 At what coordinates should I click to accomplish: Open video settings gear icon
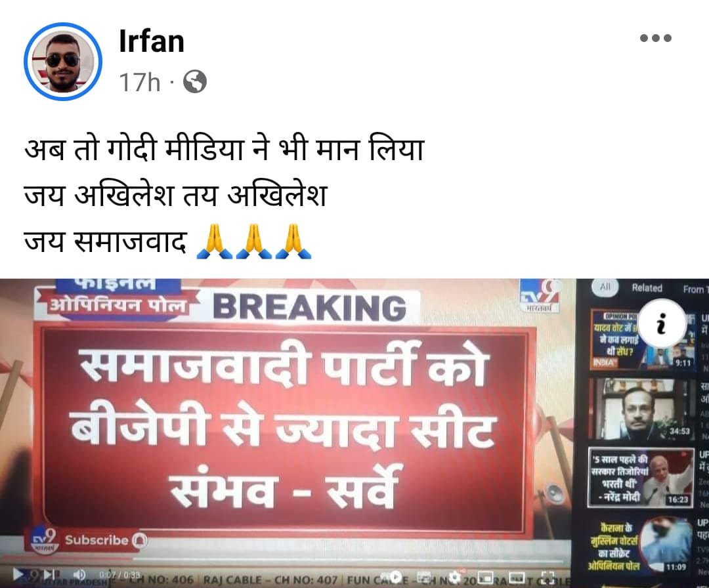point(454,577)
